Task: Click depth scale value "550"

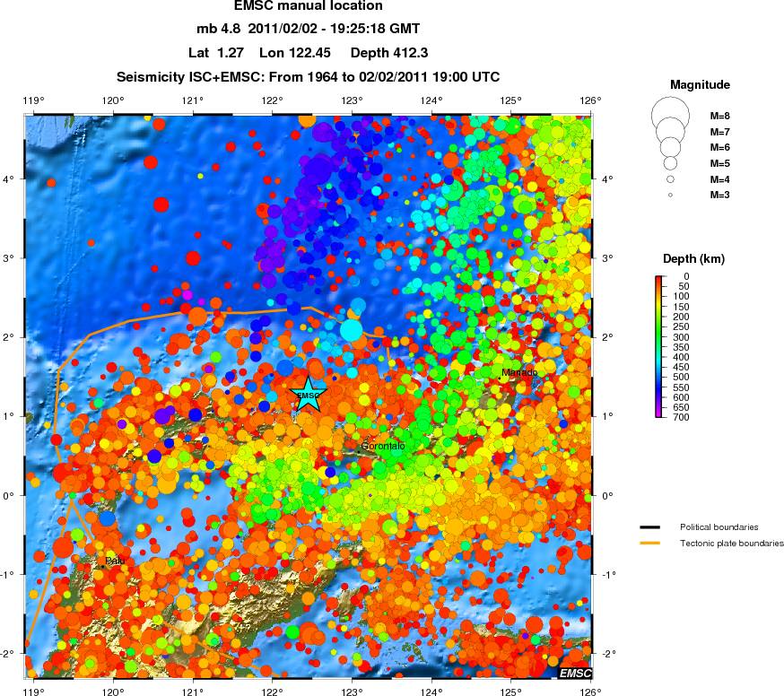Action: point(681,387)
